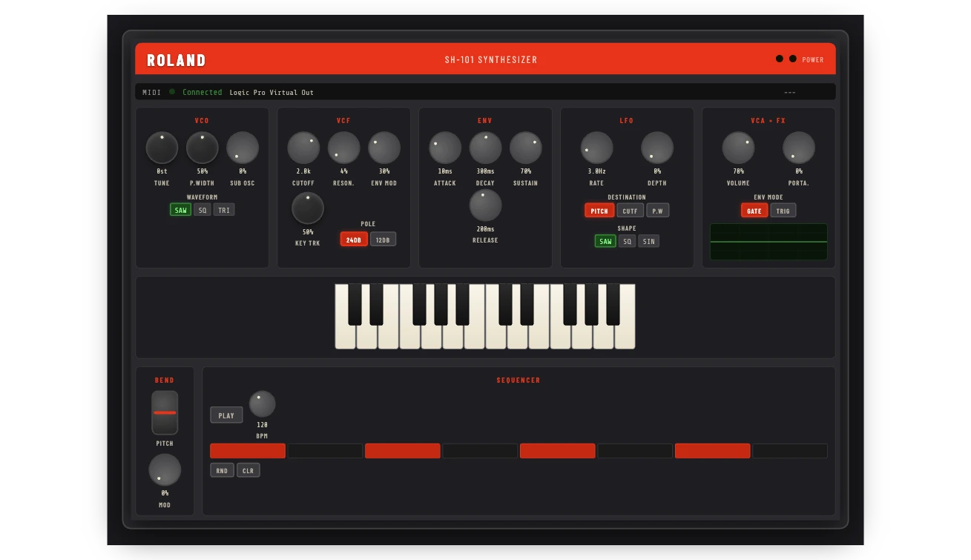Screen dimensions: 971x560
Task: Click the green MIDI status LED
Action: 172,92
